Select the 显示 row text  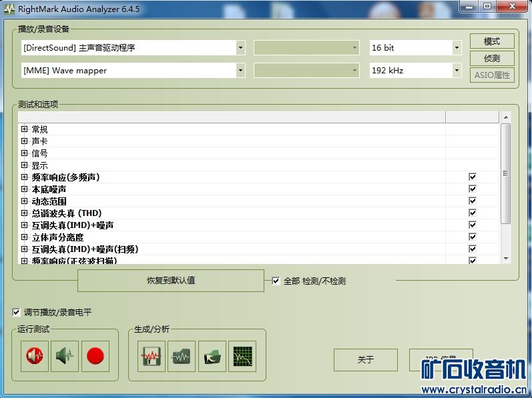coord(39,165)
